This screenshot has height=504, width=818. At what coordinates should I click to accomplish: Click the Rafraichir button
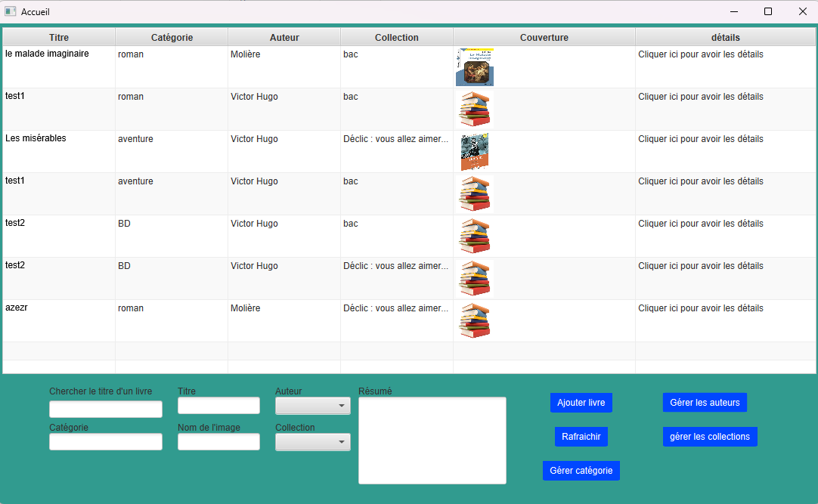[581, 437]
